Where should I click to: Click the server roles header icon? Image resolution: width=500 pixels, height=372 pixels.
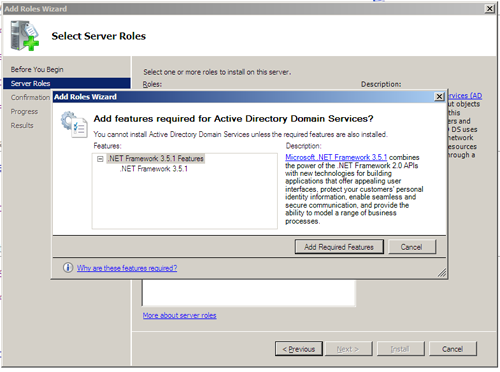tap(25, 36)
